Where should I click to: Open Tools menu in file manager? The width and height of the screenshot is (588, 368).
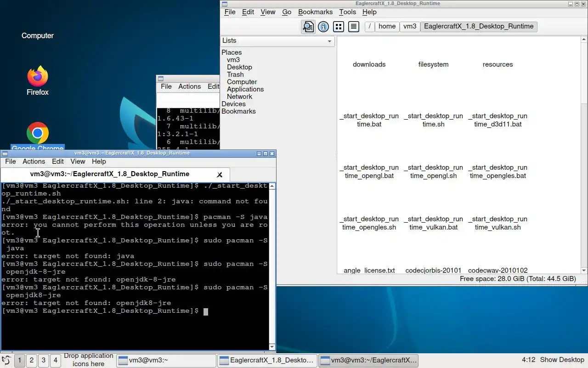click(347, 12)
